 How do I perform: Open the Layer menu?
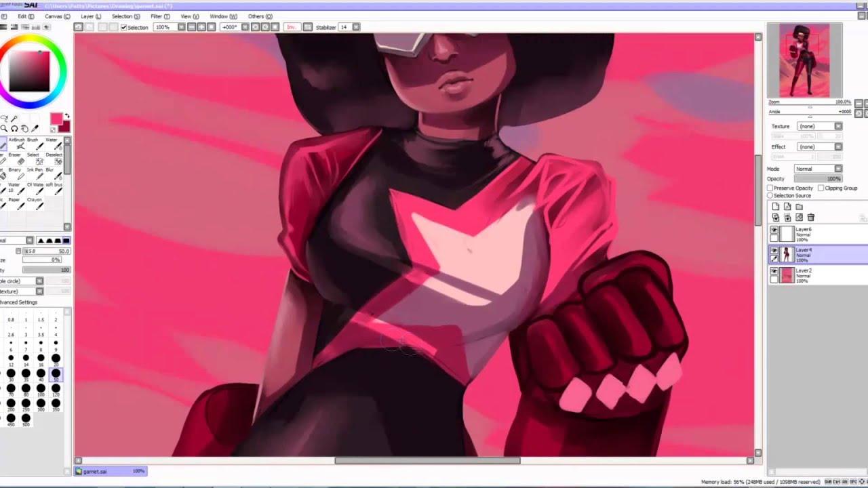click(x=91, y=16)
